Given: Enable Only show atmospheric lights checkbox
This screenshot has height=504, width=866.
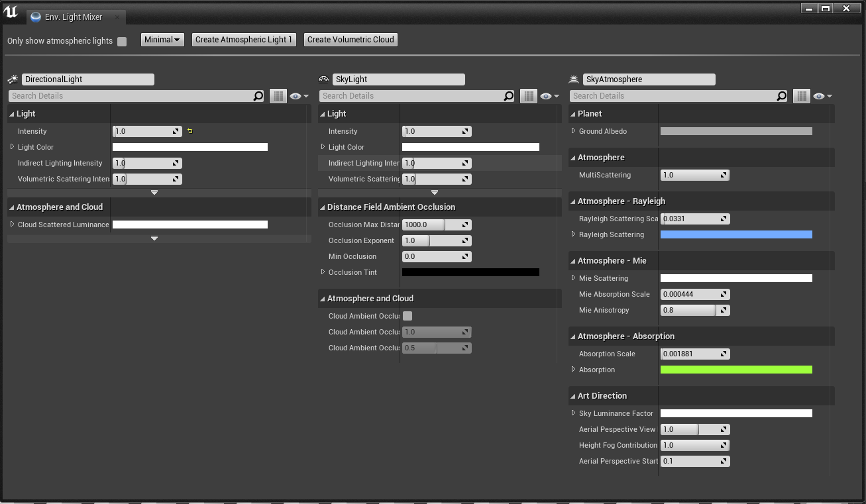Looking at the screenshot, I should click(122, 41).
